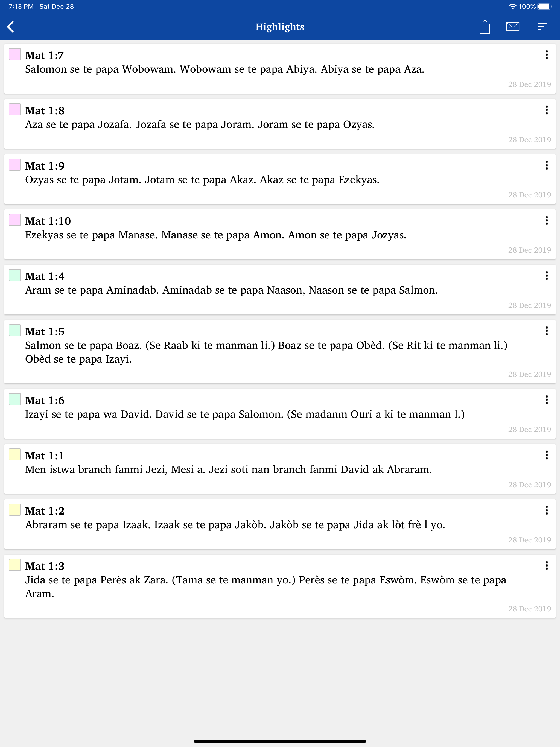Open the Mat 1:2 reference heading
This screenshot has width=560, height=747.
[45, 511]
